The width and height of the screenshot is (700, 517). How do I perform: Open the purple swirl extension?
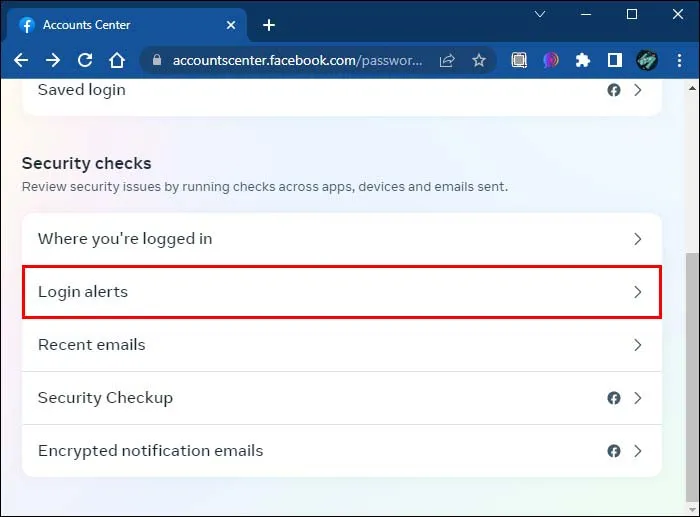pos(551,60)
